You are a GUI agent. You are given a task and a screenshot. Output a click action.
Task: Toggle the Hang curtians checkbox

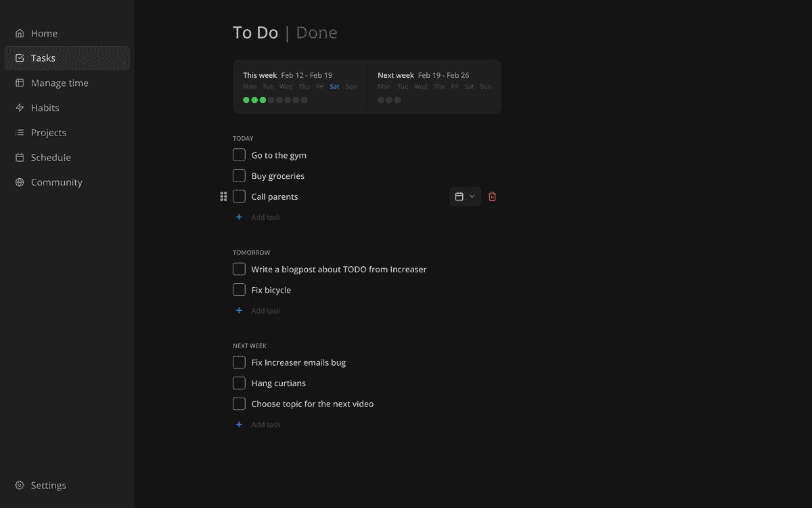click(239, 383)
